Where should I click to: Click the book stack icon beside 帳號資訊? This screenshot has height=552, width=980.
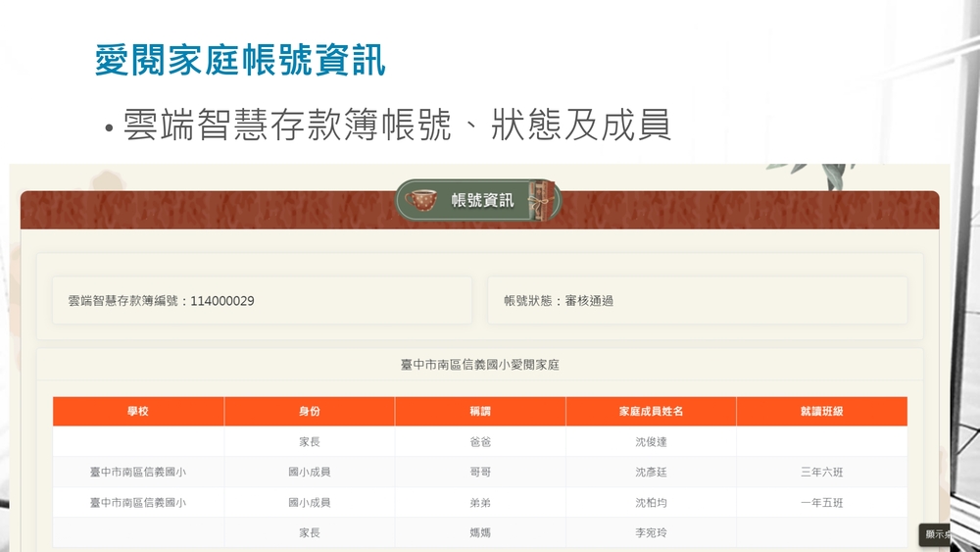541,199
